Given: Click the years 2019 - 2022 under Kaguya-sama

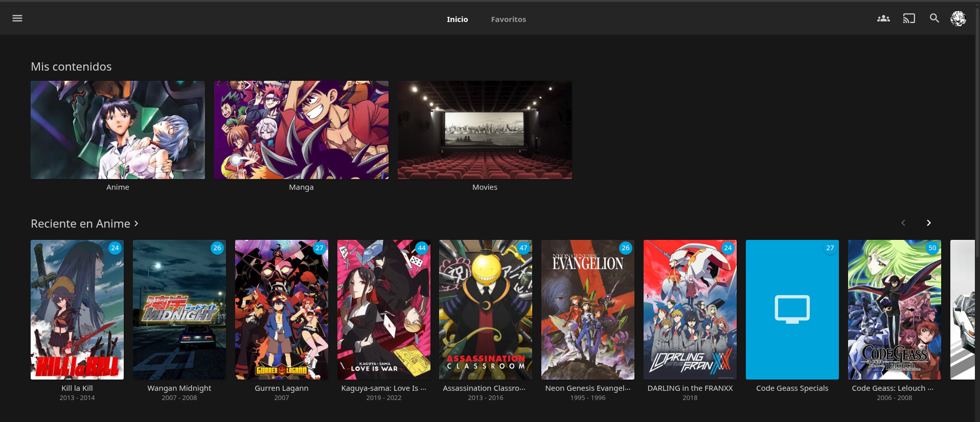Looking at the screenshot, I should pyautogui.click(x=384, y=398).
